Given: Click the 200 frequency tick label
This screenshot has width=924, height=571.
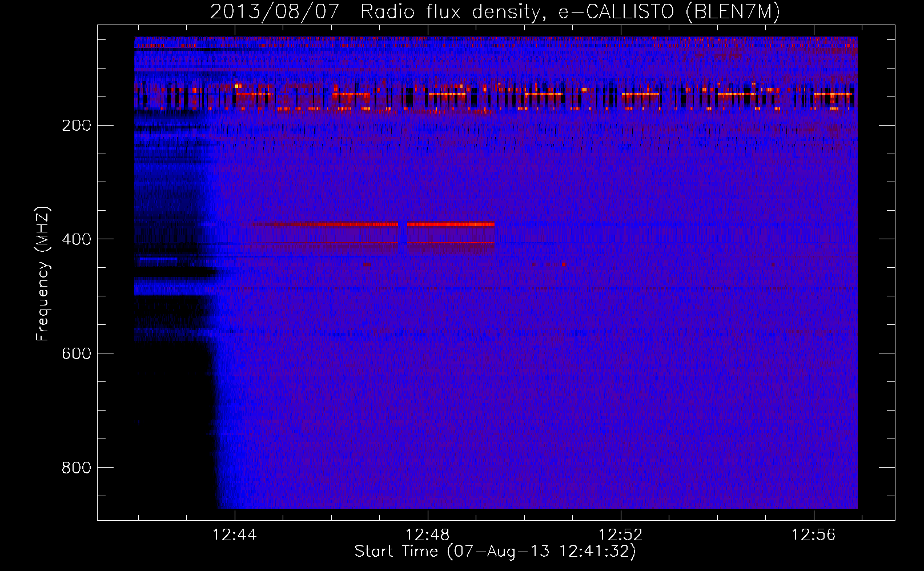Looking at the screenshot, I should 77,125.
